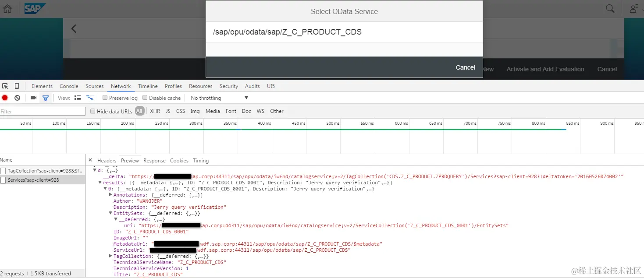Filter requests by WS
Screen dimensions: 644x278
260,111
